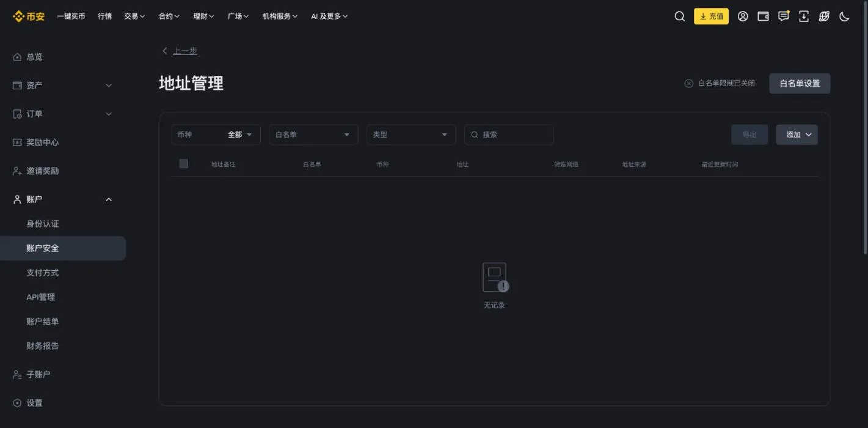Open the search magnifier icon in header

(679, 17)
